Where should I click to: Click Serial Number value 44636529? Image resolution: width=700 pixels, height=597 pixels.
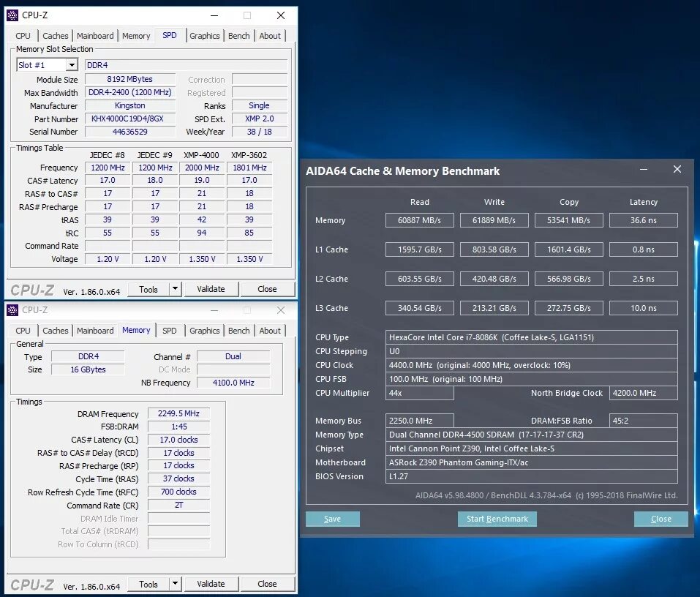[130, 132]
